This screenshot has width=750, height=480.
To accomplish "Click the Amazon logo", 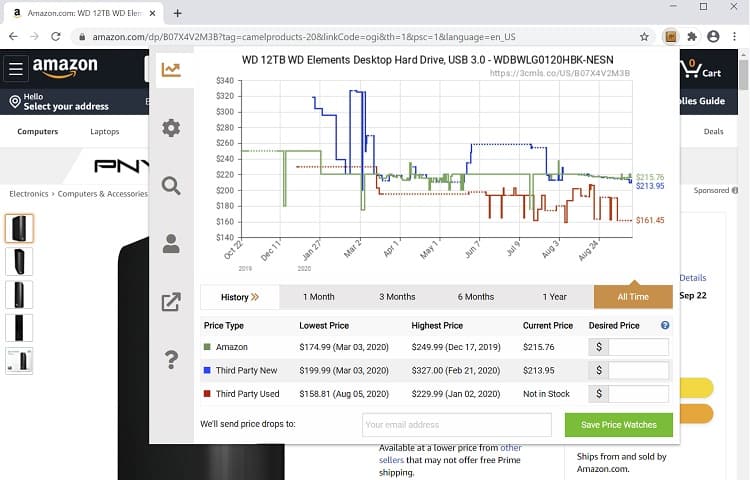I will (x=65, y=67).
